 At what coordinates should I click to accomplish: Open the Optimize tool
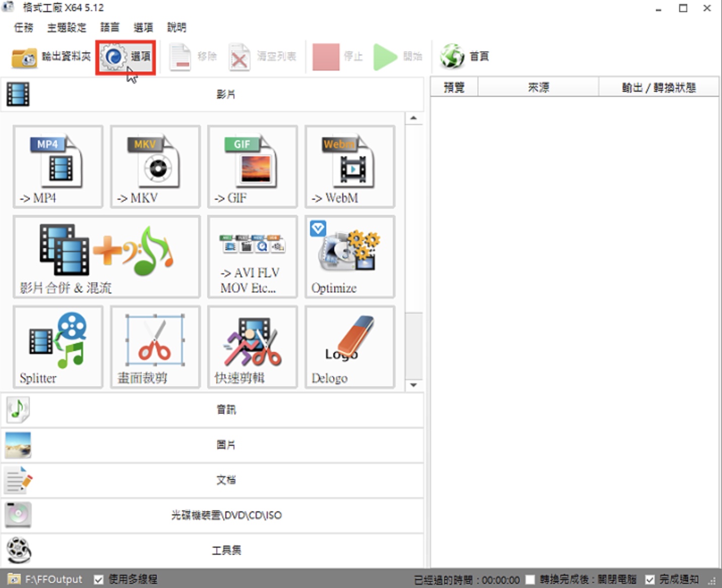[x=350, y=257]
